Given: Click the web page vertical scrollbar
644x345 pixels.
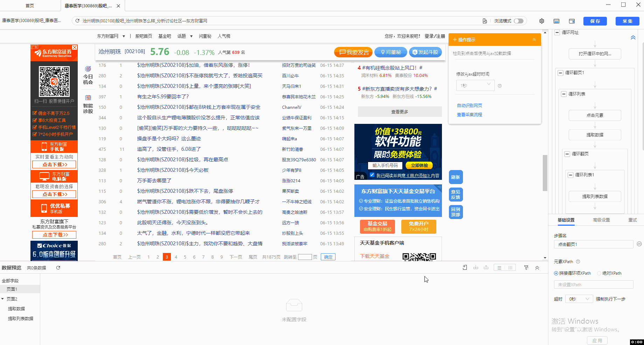Looking at the screenshot, I should click(545, 173).
